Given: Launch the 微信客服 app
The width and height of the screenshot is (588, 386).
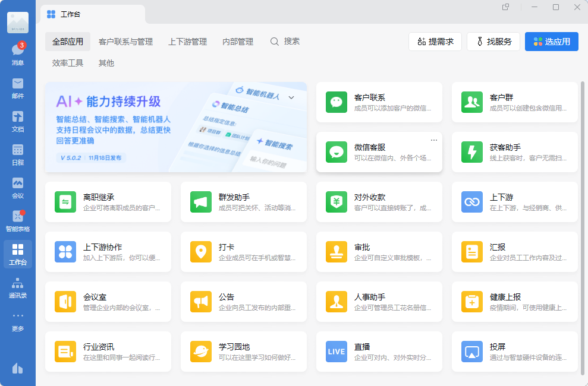Looking at the screenshot, I should click(x=379, y=151).
